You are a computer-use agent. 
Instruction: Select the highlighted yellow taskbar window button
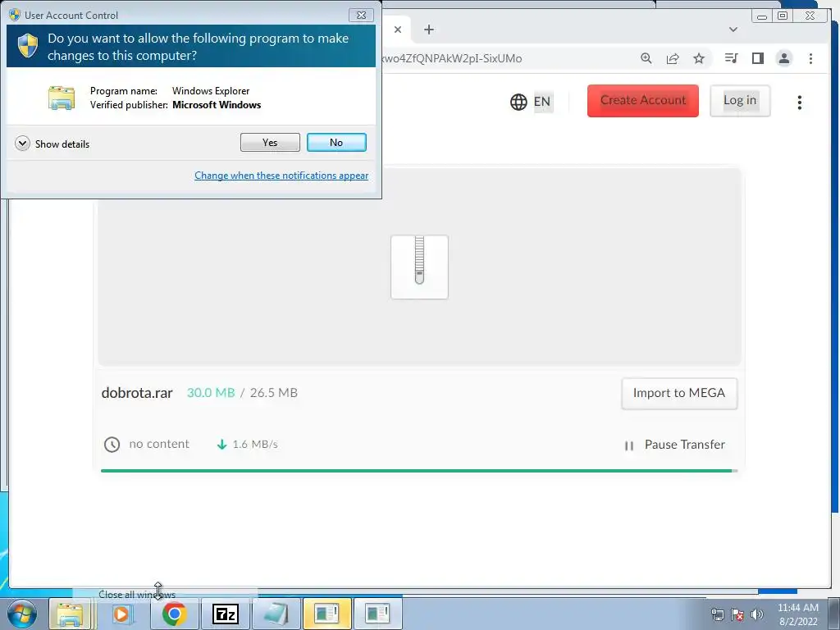coord(326,614)
